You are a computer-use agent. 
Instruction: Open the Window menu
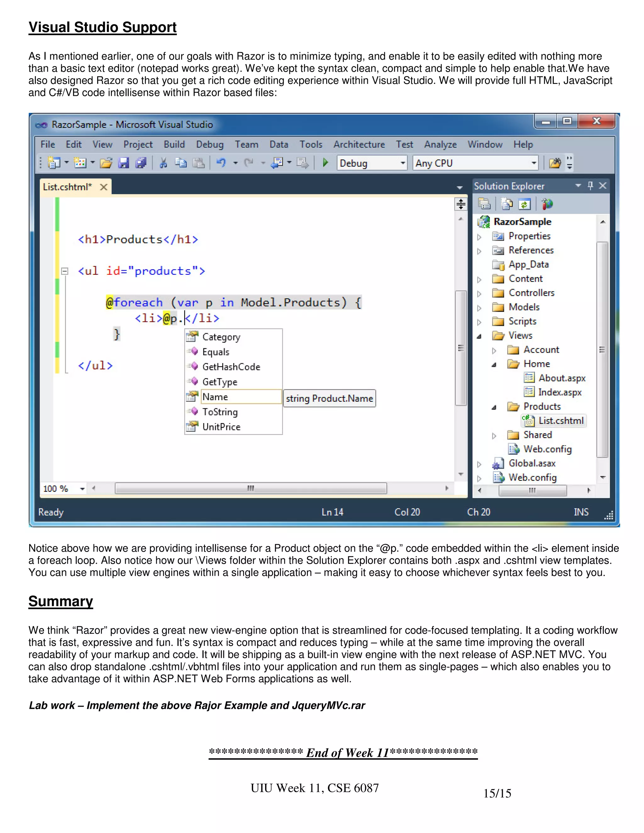[485, 145]
